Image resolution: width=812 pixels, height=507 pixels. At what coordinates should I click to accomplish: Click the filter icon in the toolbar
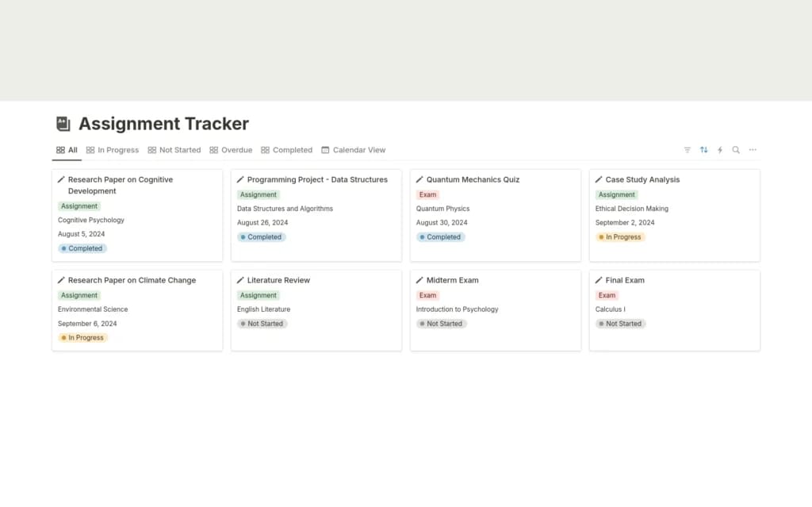pyautogui.click(x=687, y=150)
